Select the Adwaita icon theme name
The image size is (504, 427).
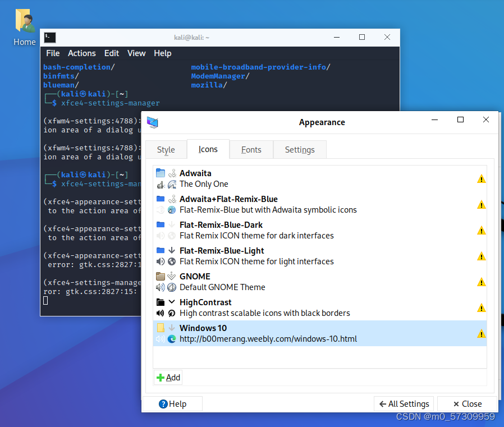pos(195,173)
